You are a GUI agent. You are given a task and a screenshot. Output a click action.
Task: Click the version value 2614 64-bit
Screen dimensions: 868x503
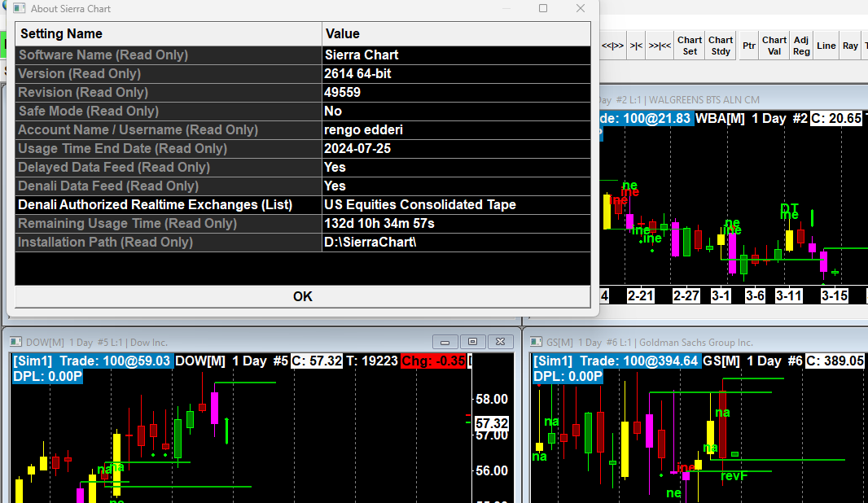(357, 73)
